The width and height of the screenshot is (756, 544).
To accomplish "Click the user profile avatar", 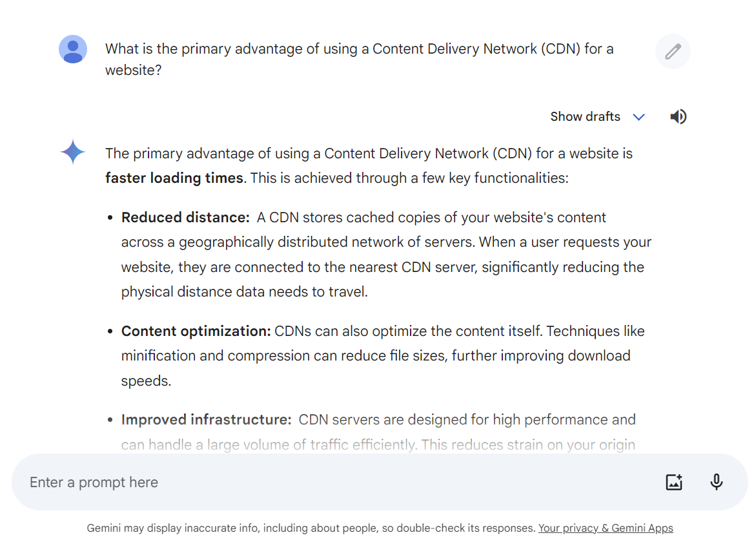I will coord(73,49).
